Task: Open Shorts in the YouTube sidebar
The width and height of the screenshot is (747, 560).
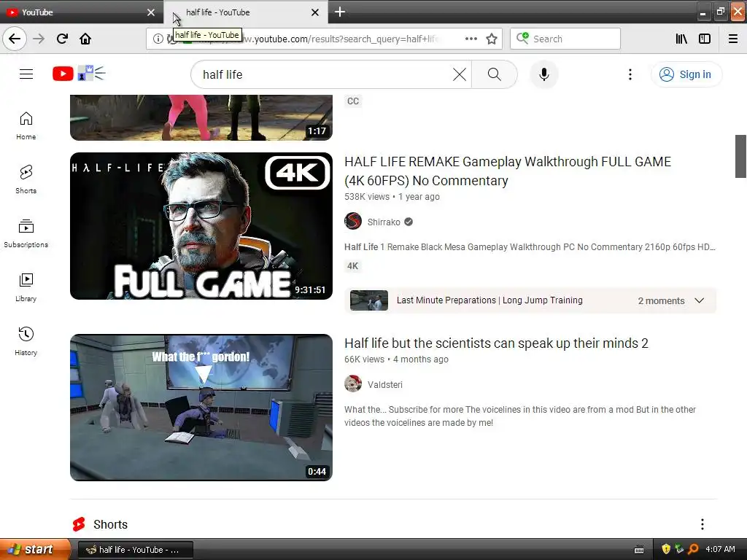Action: coord(26,179)
